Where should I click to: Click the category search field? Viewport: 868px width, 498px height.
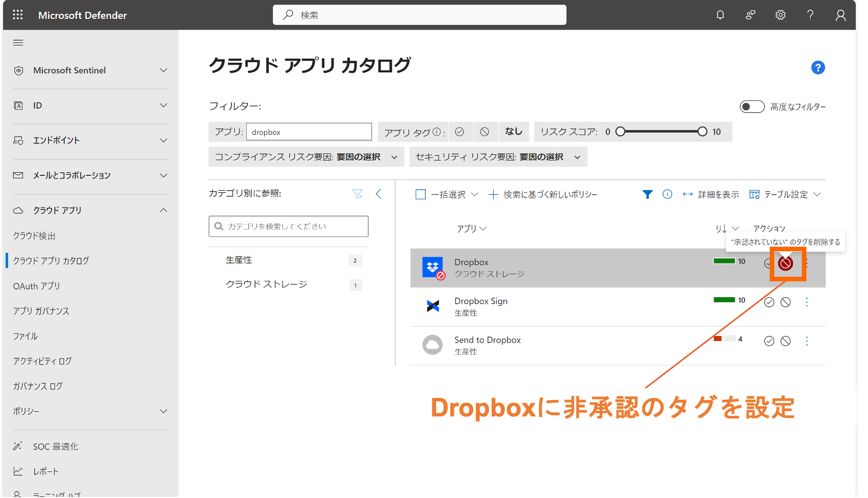[289, 226]
